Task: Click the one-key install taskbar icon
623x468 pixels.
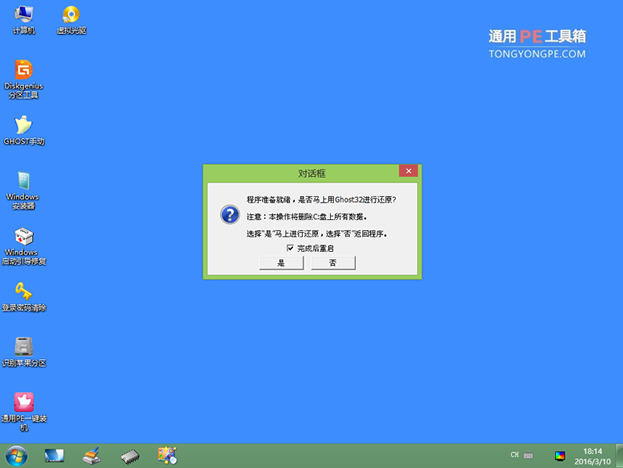Action: coord(167,456)
